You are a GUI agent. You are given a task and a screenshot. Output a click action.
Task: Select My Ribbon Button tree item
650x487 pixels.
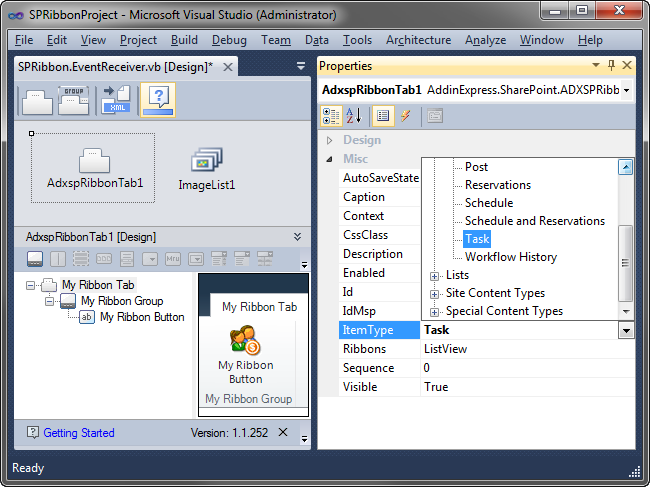pos(142,317)
